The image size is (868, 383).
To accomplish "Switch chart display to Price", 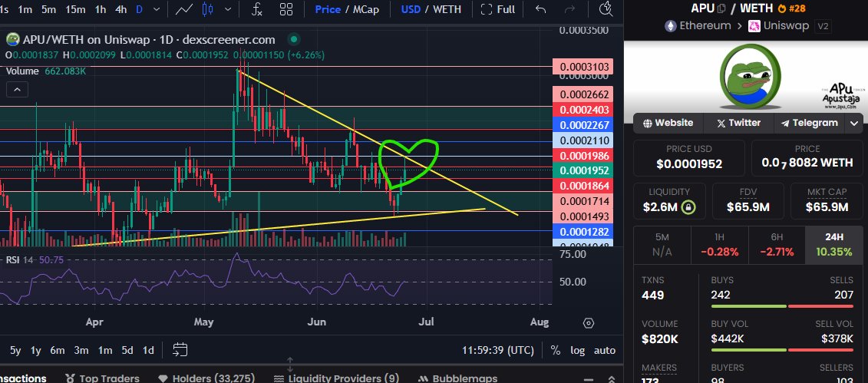I will [328, 9].
